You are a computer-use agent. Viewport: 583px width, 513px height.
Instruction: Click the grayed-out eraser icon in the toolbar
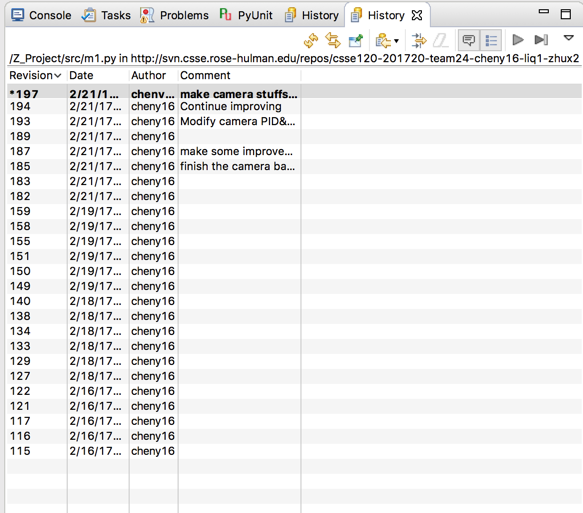[441, 40]
